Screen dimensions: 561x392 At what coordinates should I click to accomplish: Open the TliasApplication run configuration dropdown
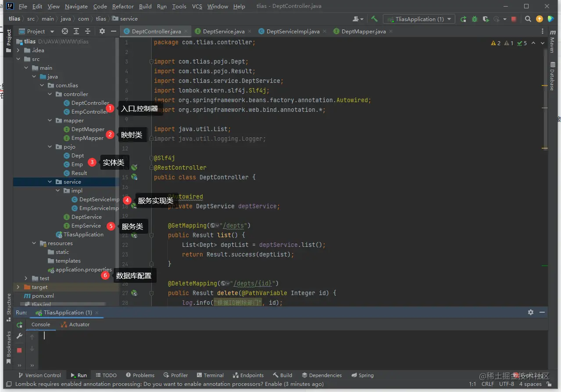419,19
